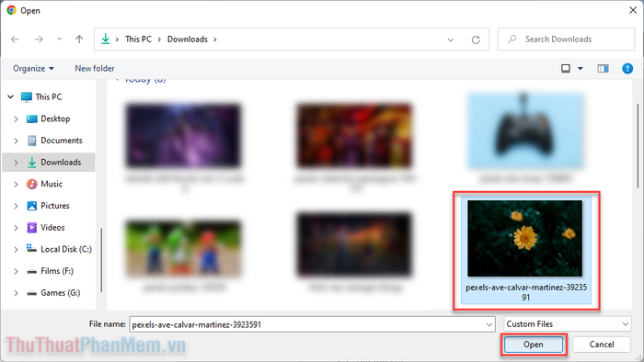644x362 pixels.
Task: Go back with the left arrow button
Action: point(16,40)
